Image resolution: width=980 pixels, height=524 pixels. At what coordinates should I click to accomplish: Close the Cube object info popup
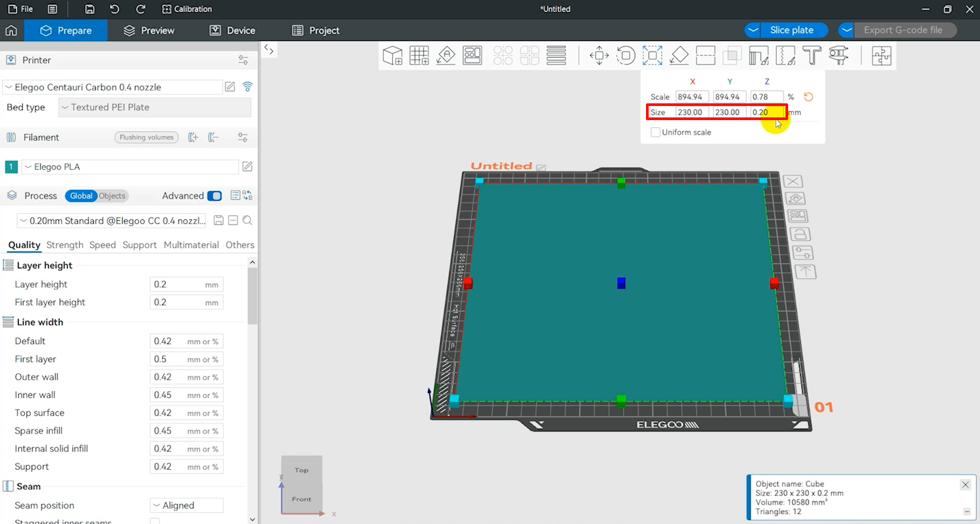965,484
